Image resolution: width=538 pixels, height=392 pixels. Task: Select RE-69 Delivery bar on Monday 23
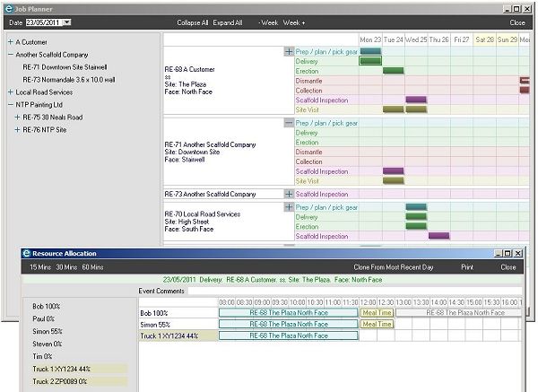point(369,61)
